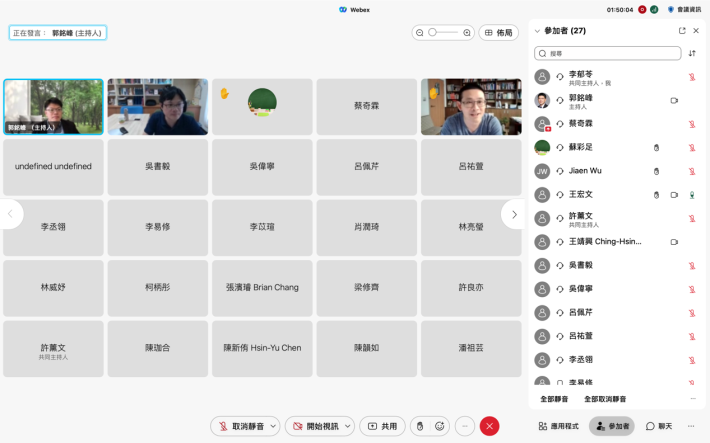Close the participants panel
This screenshot has width=710, height=443.
coord(696,31)
